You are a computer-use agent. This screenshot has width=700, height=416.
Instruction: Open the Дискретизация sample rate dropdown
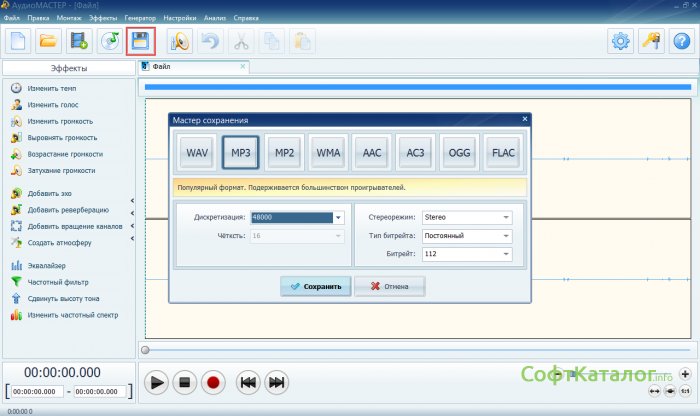338,216
